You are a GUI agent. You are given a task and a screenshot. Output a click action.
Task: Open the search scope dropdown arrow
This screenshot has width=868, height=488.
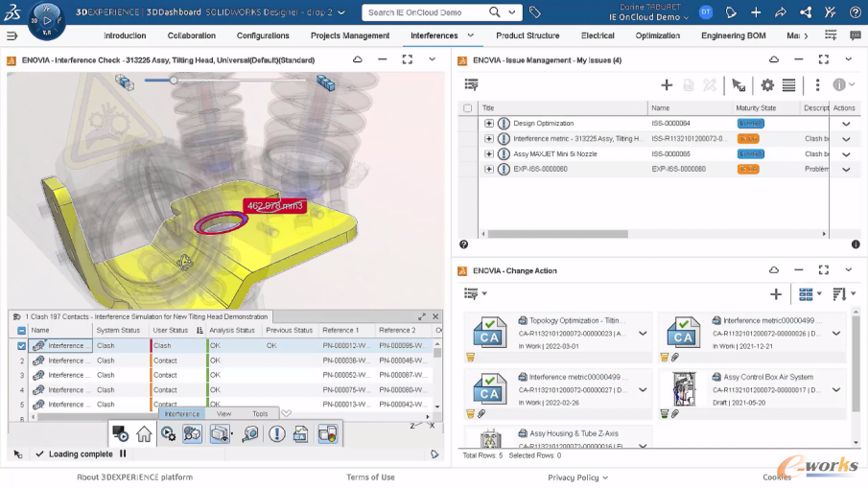point(512,12)
